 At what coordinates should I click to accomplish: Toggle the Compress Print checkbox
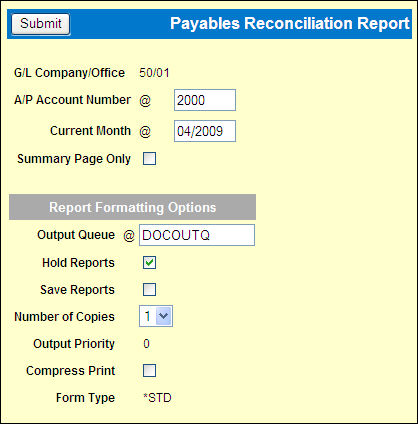point(149,370)
